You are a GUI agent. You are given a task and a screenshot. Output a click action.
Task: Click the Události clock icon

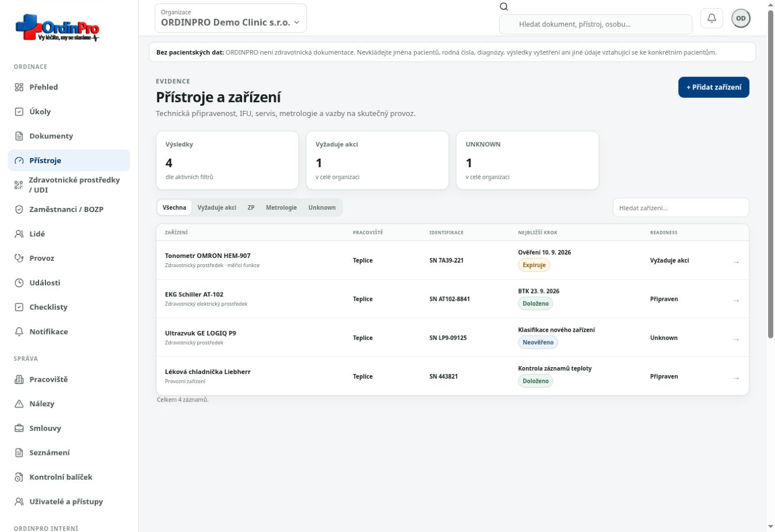click(x=19, y=283)
